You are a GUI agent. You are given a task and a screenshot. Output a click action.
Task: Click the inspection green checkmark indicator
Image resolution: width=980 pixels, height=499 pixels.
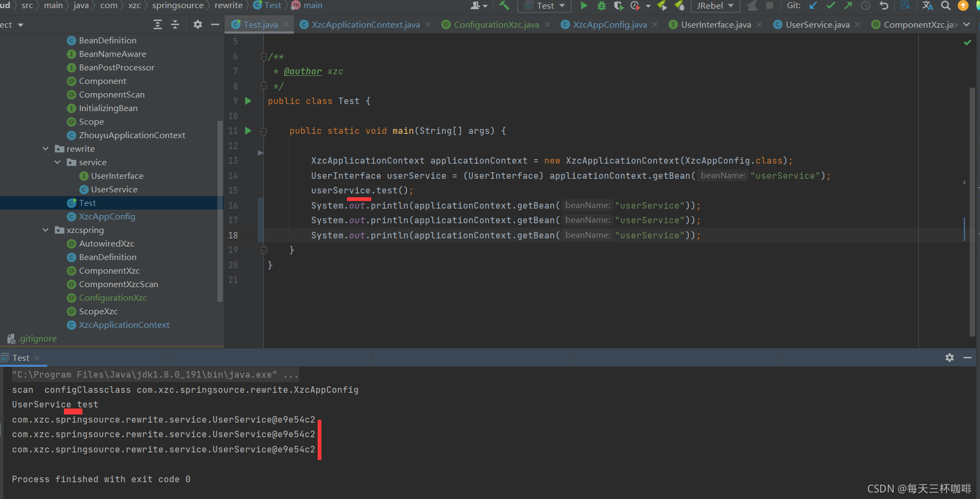tap(968, 42)
